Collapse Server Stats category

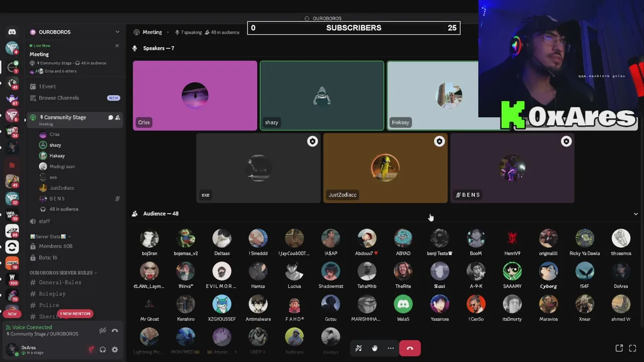(x=50, y=236)
